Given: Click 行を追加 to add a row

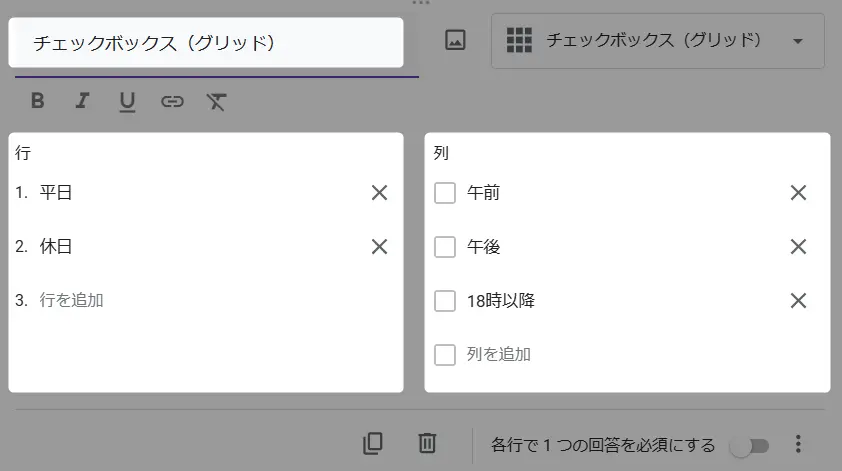Looking at the screenshot, I should (x=71, y=300).
